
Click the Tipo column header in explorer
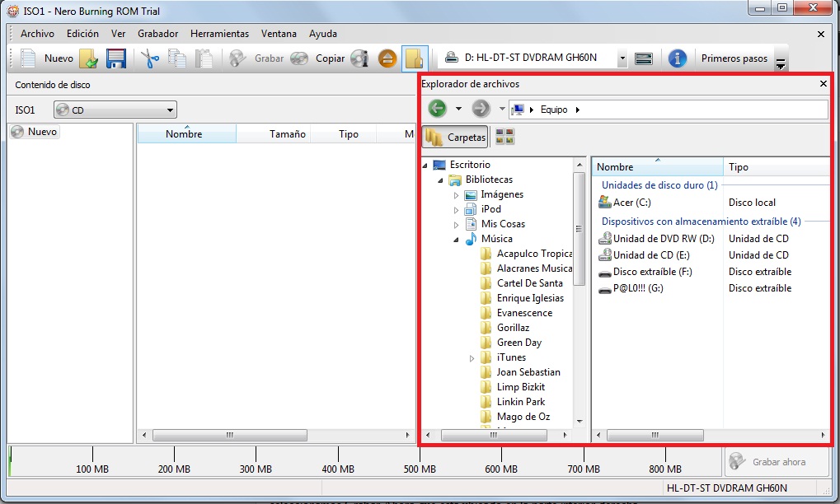[777, 167]
